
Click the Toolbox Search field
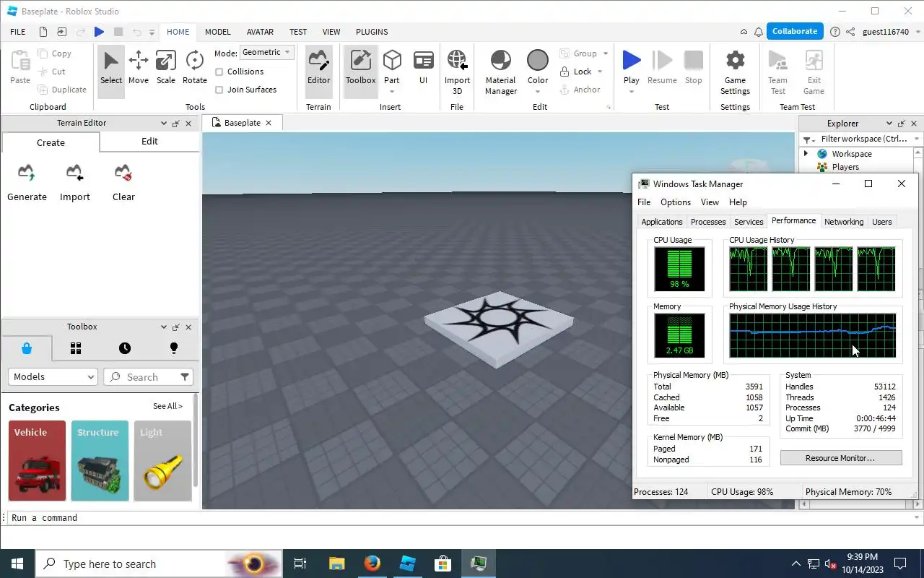[142, 376]
